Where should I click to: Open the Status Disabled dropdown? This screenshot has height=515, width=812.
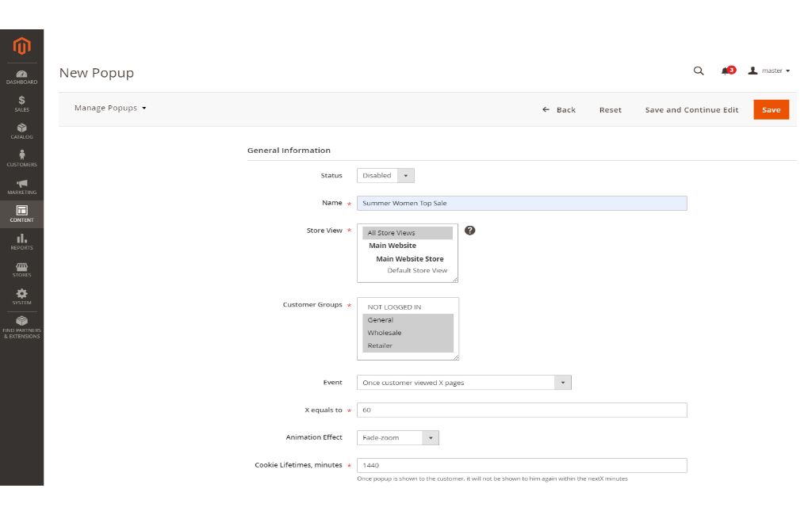coord(385,175)
